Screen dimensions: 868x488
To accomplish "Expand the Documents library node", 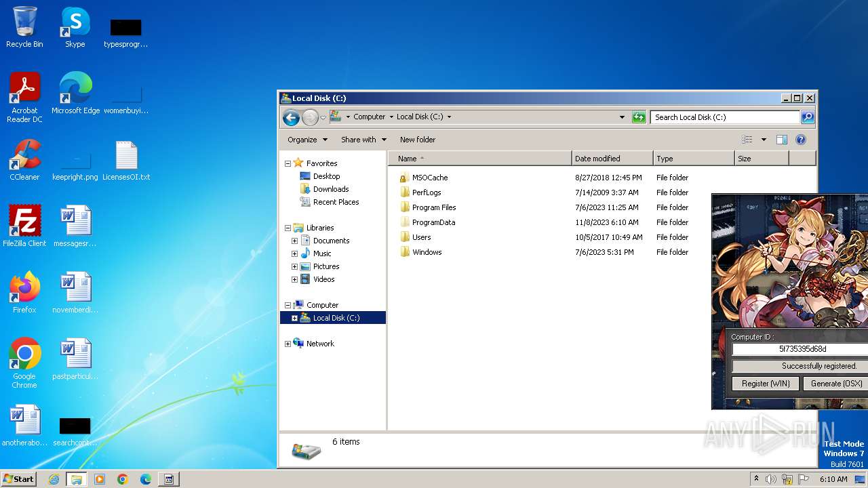I will tap(294, 241).
